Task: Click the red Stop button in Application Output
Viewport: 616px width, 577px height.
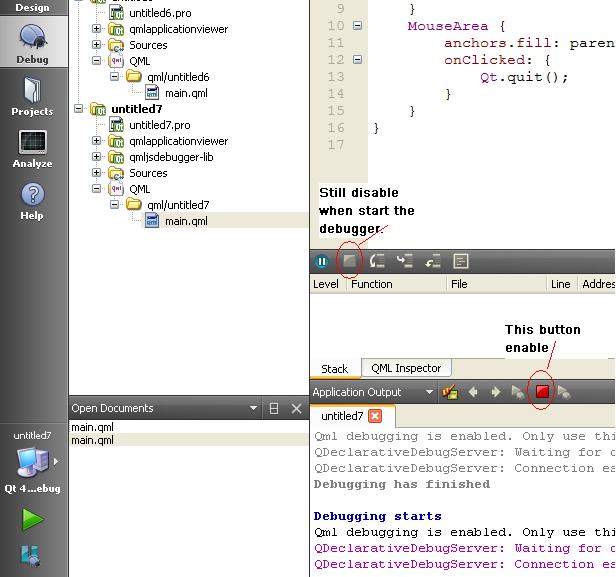Action: point(542,391)
